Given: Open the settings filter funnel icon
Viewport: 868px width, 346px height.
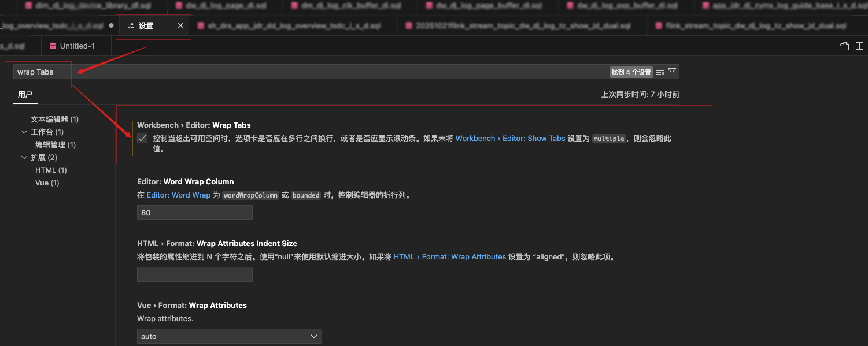Looking at the screenshot, I should 672,72.
